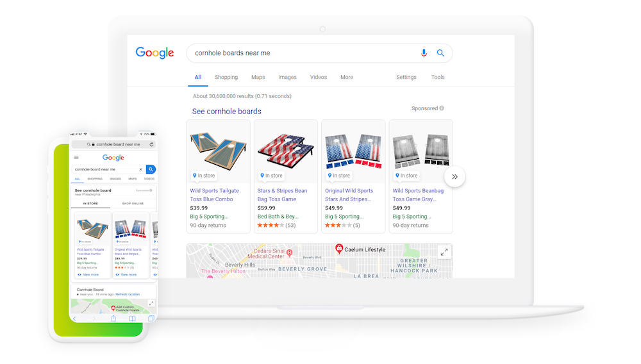
Task: Click the American flag cornhole boards image
Action: (286, 151)
